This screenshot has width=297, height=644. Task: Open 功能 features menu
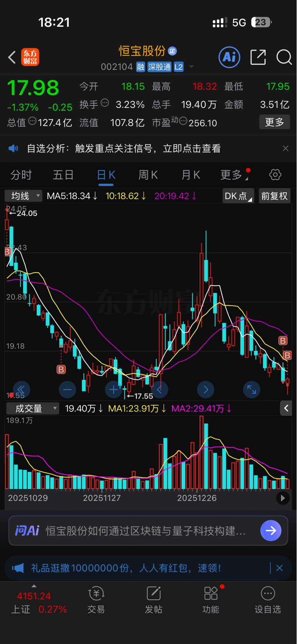click(210, 600)
